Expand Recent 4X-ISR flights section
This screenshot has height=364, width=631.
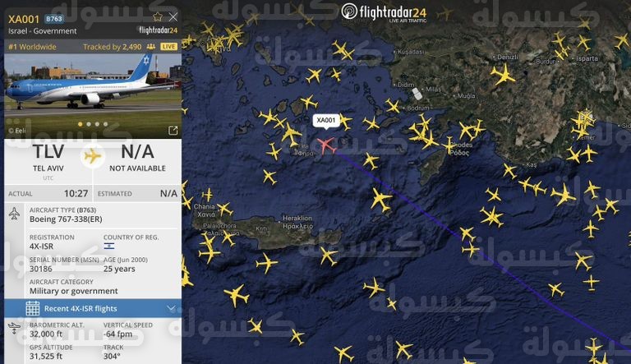[x=93, y=308]
